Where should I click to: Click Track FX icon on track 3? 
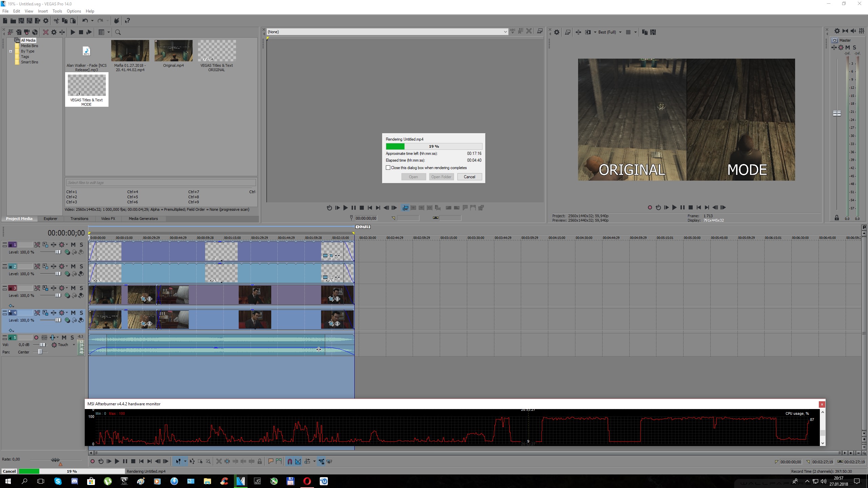tap(54, 288)
